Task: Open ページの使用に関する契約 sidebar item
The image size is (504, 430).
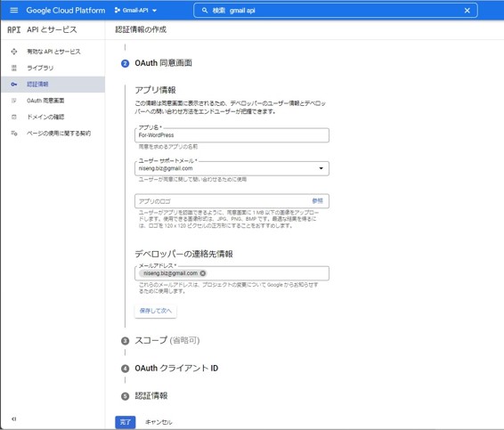Action: tap(59, 133)
